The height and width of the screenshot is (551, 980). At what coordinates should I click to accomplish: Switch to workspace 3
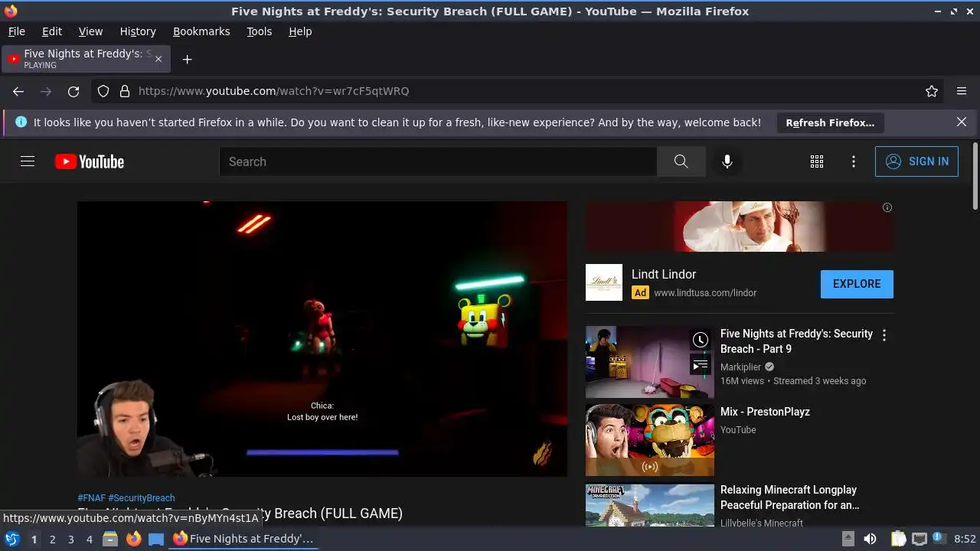(x=70, y=540)
